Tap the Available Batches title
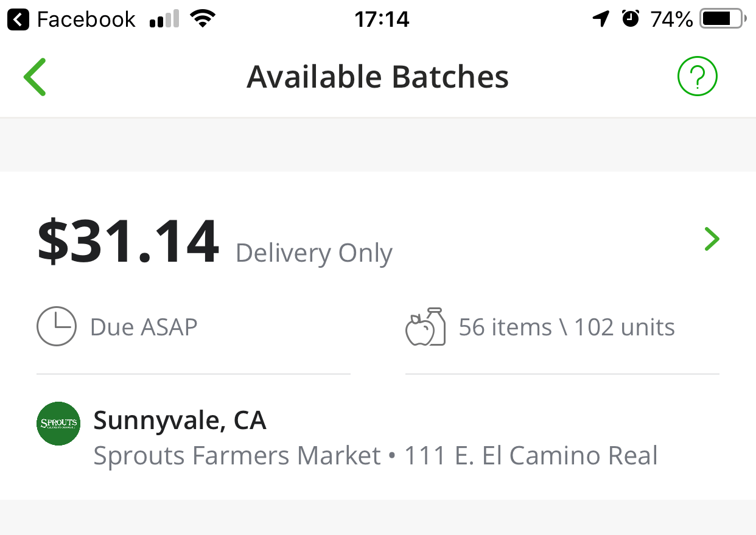Image resolution: width=756 pixels, height=535 pixels. 377,77
